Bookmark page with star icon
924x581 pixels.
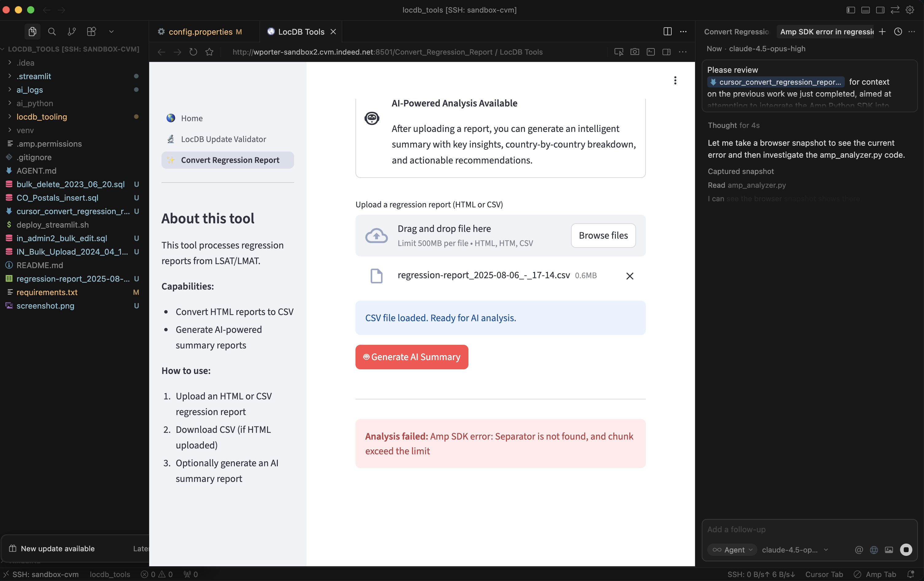209,52
